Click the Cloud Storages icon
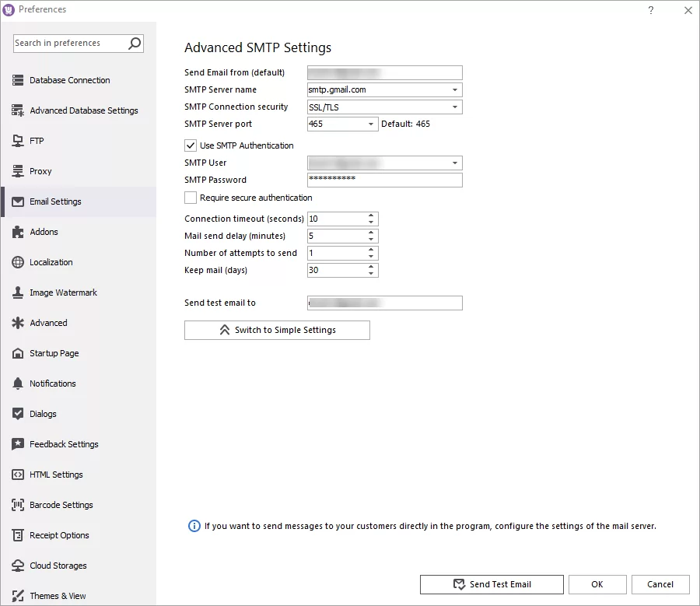 coord(18,566)
